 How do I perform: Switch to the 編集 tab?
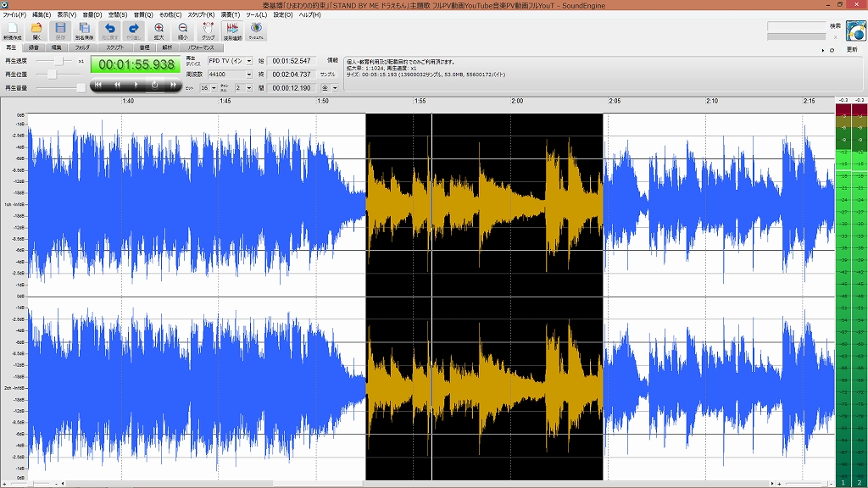tap(57, 47)
